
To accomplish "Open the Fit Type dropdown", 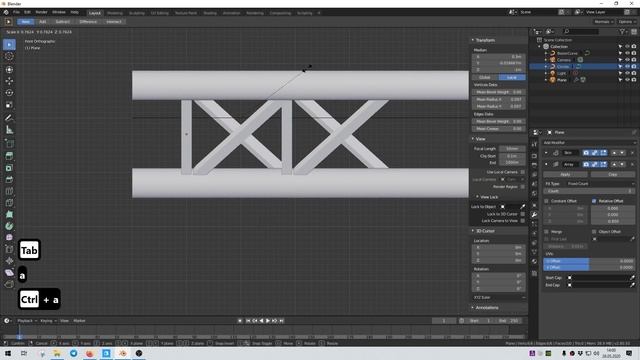I will [600, 184].
